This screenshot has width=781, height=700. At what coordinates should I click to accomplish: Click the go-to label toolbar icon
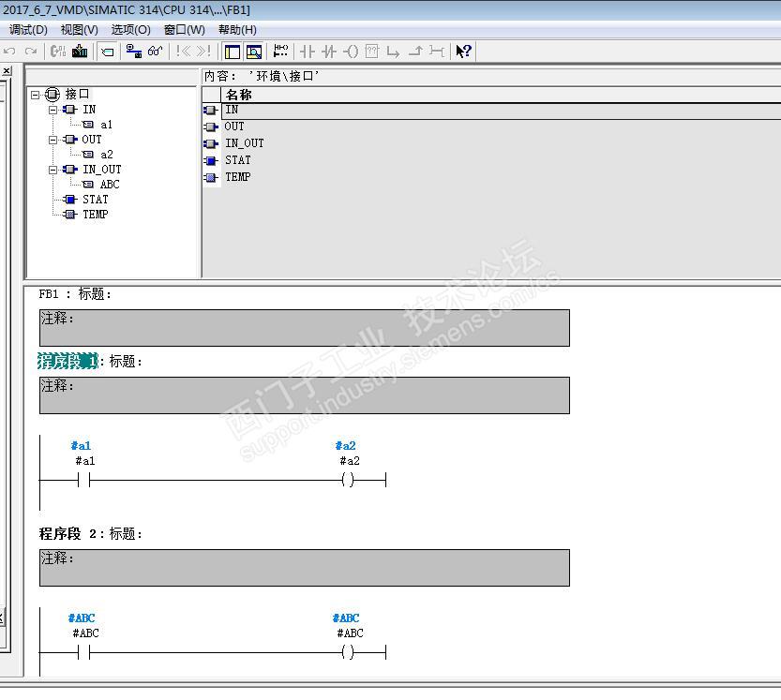pos(108,52)
